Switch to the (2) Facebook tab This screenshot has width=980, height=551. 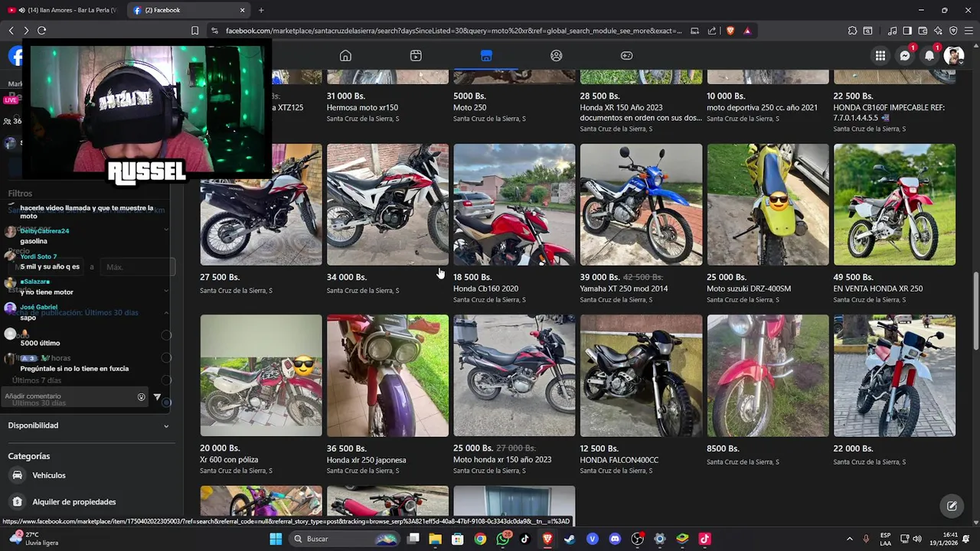point(188,10)
